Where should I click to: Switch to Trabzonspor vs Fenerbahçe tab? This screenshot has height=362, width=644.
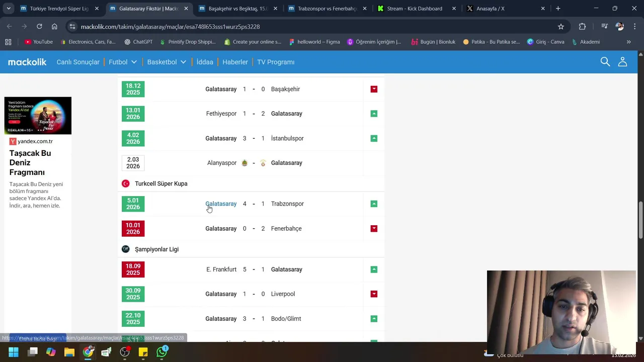point(327,9)
